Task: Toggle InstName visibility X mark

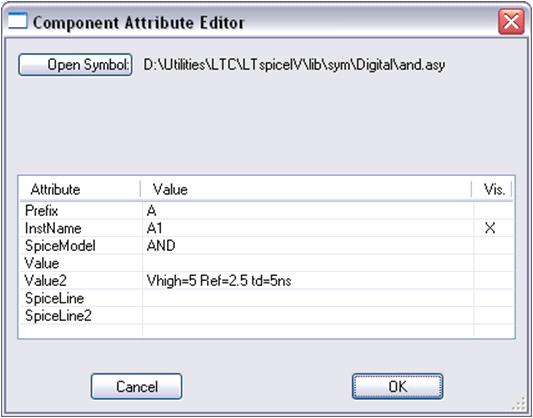Action: pos(490,228)
